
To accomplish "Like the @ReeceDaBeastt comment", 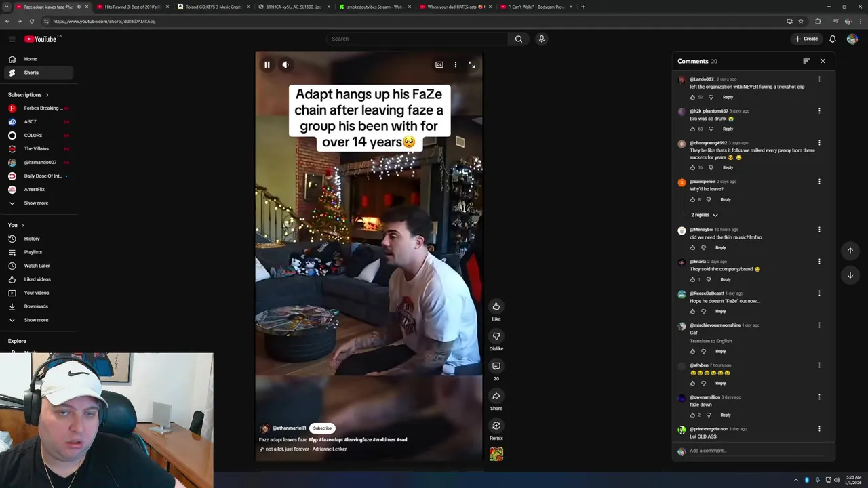I will click(x=692, y=311).
